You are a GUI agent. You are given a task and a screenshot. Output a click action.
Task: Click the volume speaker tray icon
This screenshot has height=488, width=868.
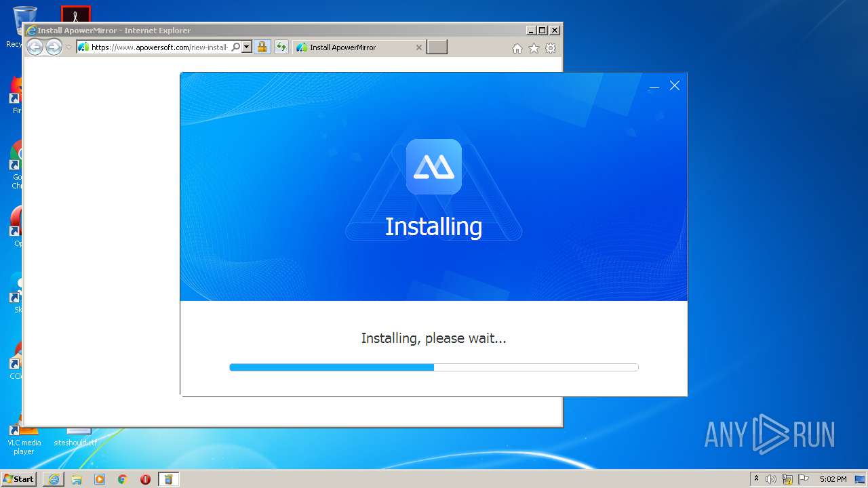(771, 479)
